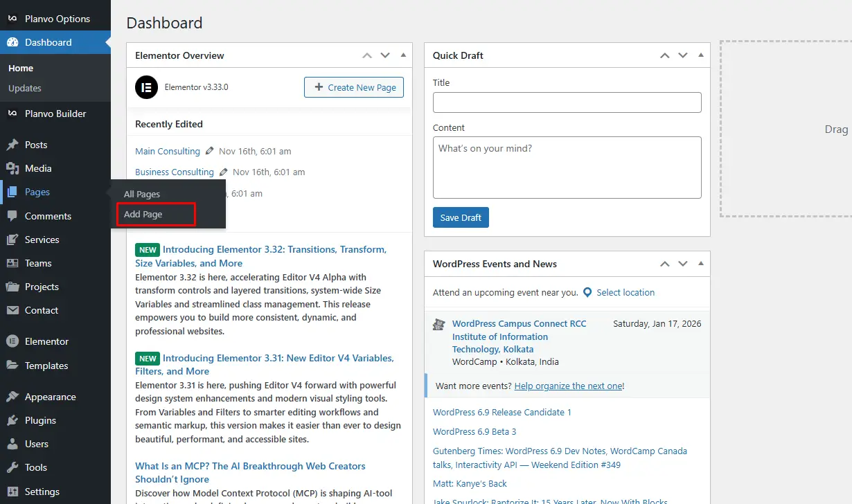
Task: Click the location pin icon near Select location
Action: click(588, 292)
